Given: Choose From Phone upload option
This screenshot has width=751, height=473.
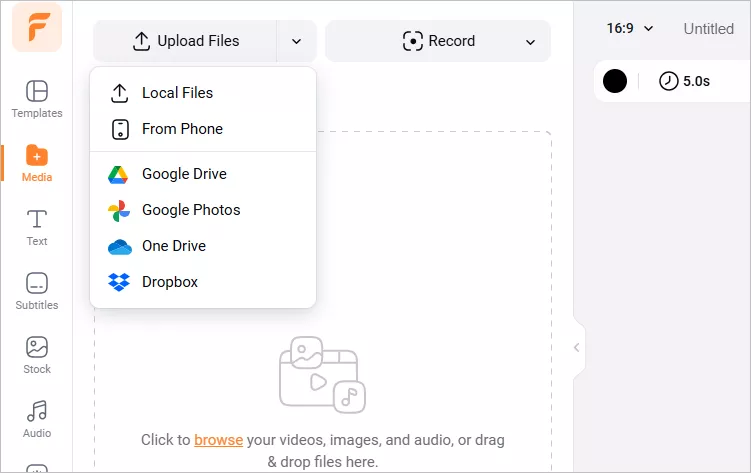Looking at the screenshot, I should 203,129.
